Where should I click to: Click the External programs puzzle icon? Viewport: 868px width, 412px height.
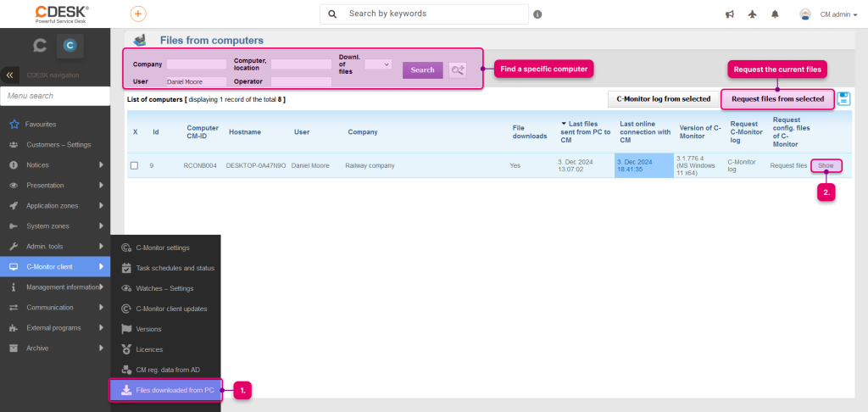click(x=14, y=328)
